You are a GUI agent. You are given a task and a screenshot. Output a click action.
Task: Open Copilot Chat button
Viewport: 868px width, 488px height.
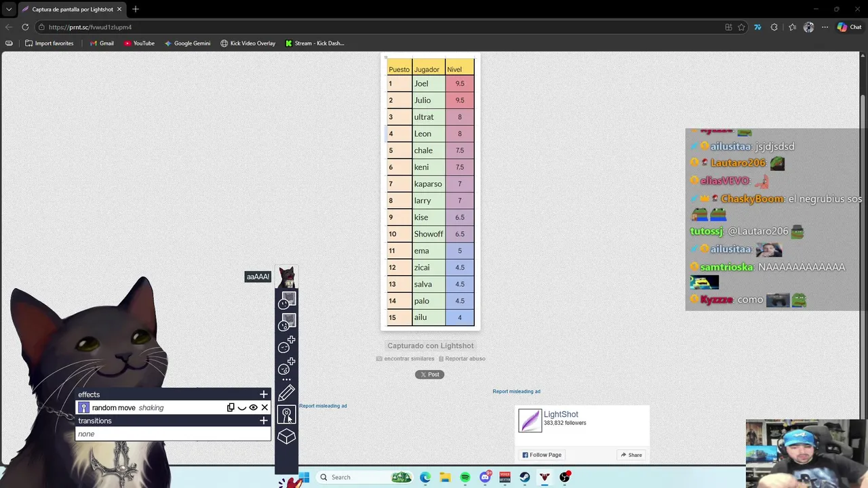848,27
